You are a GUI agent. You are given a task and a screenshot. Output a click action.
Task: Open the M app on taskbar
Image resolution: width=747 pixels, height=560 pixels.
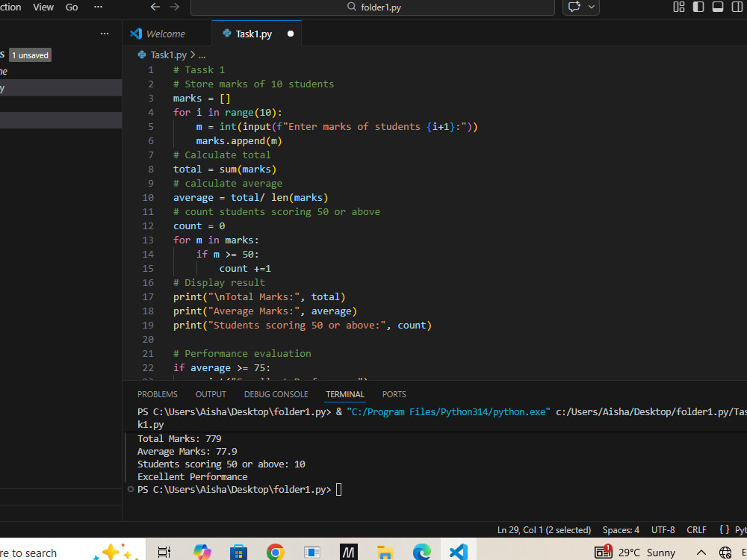point(348,553)
